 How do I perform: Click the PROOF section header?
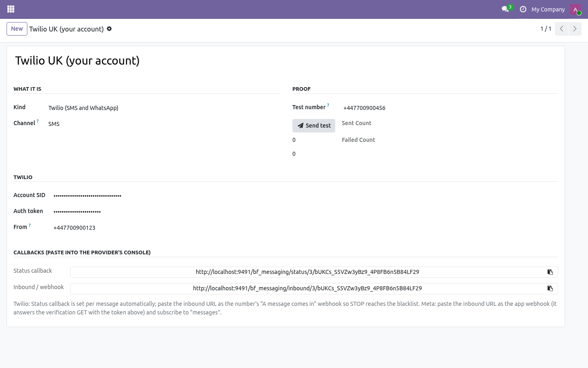coord(301,89)
